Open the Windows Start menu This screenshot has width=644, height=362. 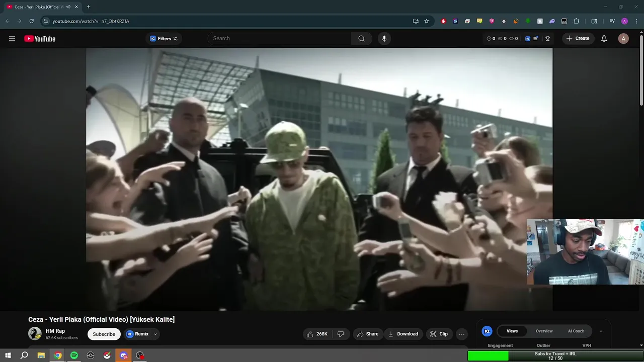[8, 355]
